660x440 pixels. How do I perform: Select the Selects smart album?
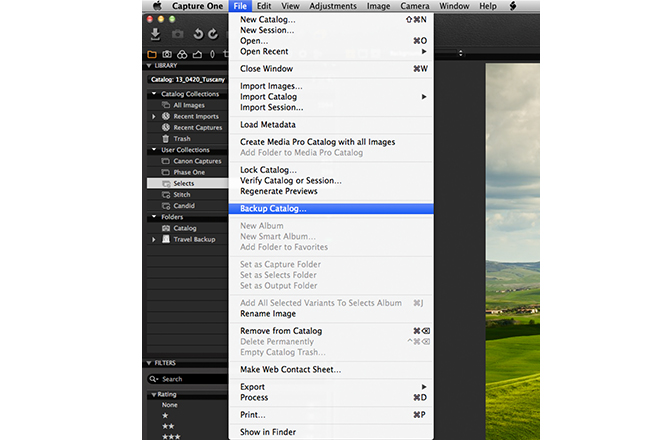[x=187, y=183]
